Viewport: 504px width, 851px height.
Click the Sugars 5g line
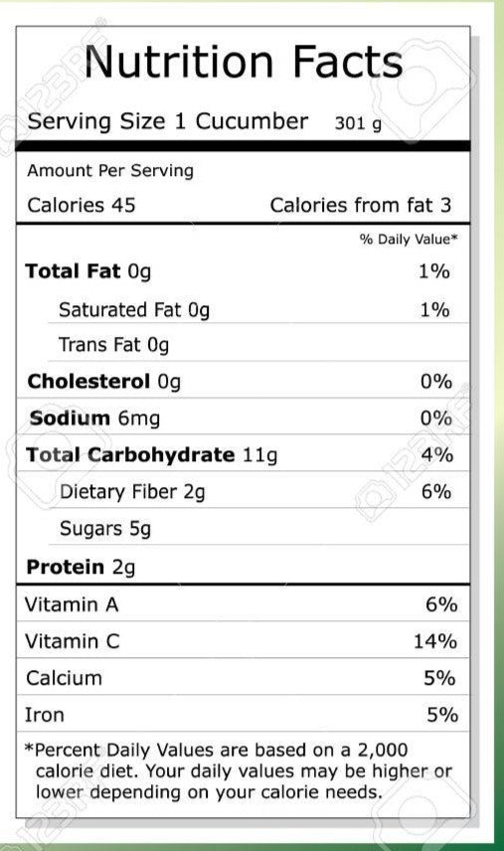tap(258, 528)
